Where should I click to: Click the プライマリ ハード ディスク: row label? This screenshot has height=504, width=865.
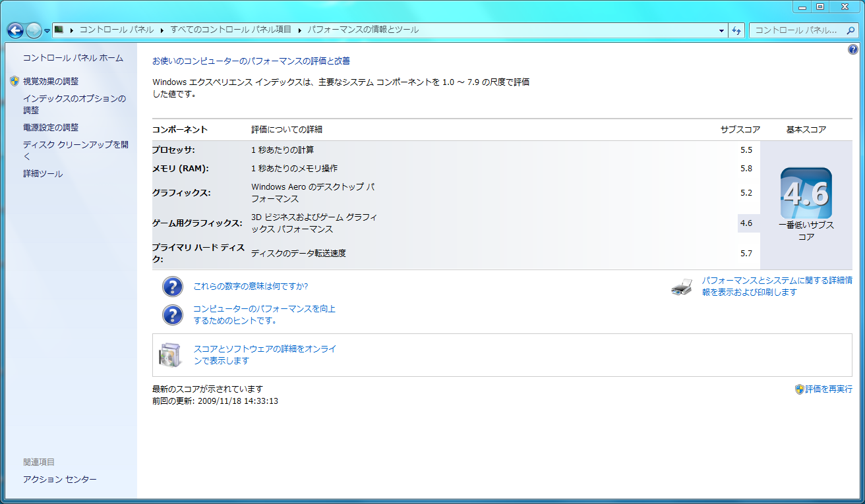(x=198, y=253)
